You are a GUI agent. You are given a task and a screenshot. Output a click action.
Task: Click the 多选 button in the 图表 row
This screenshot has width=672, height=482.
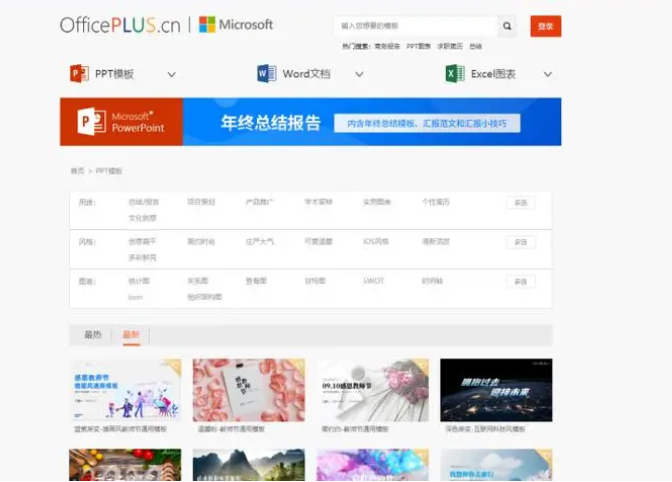pyautogui.click(x=520, y=281)
